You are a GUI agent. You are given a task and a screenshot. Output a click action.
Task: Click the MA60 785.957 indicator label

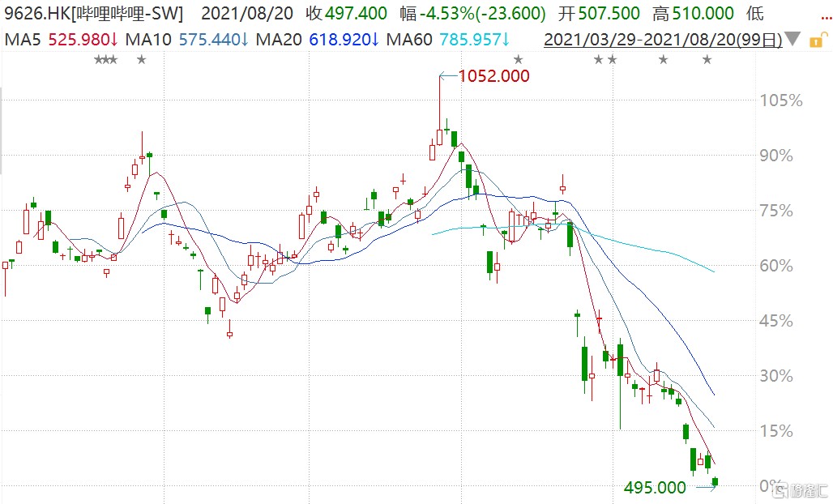tap(448, 40)
